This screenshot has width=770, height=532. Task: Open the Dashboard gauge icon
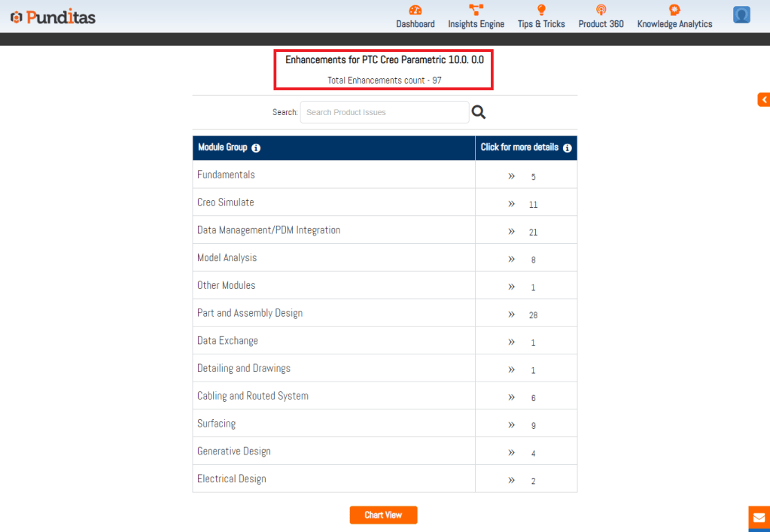[x=415, y=10]
